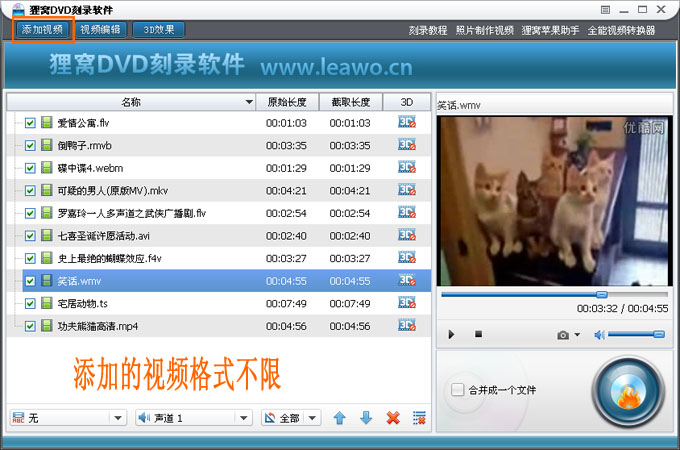This screenshot has height=450, width=680.
Task: Mute audio with the speaker icon
Action: [599, 335]
